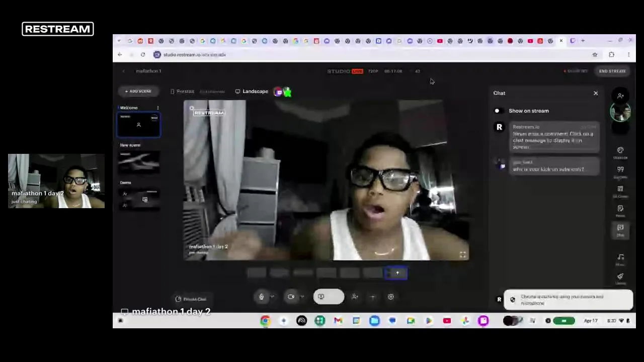
Task: Open the Graphics panel in sidebar
Action: tap(620, 153)
